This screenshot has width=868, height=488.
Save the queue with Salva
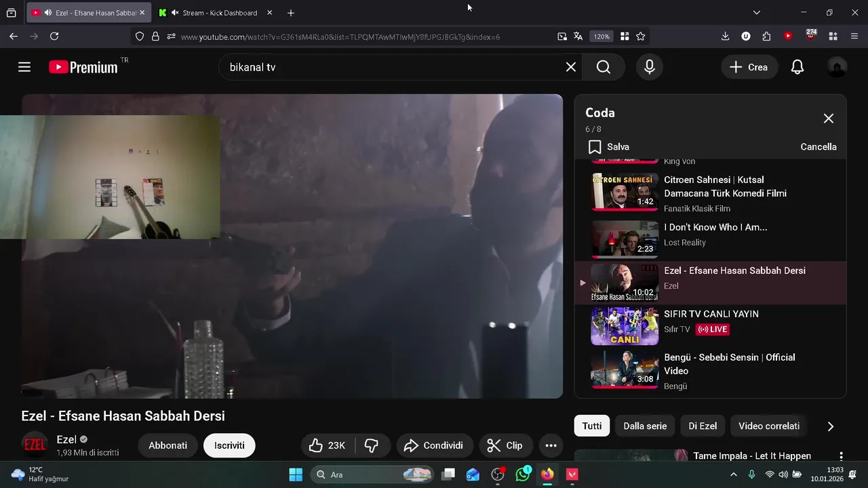click(x=609, y=147)
